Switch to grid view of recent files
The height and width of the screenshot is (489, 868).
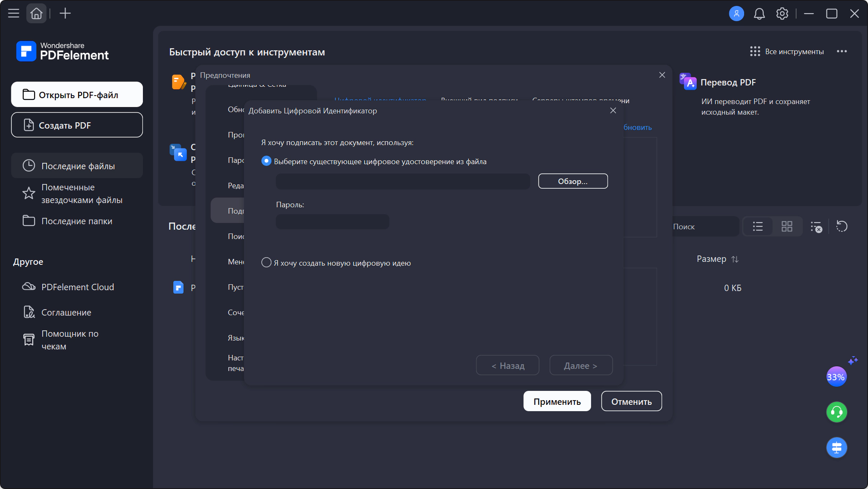coord(787,226)
